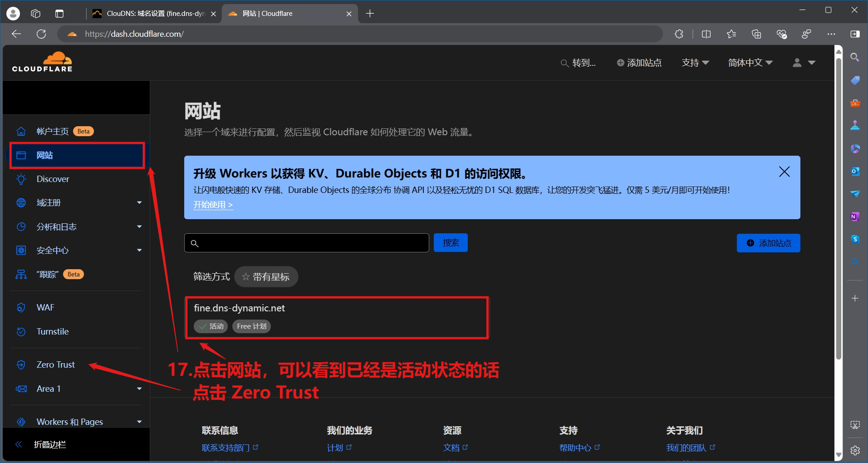
Task: Open browser settings and more menu
Action: click(831, 34)
